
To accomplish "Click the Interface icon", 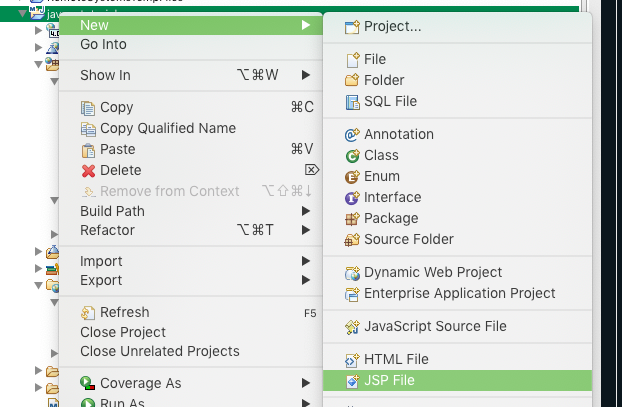I will 351,198.
